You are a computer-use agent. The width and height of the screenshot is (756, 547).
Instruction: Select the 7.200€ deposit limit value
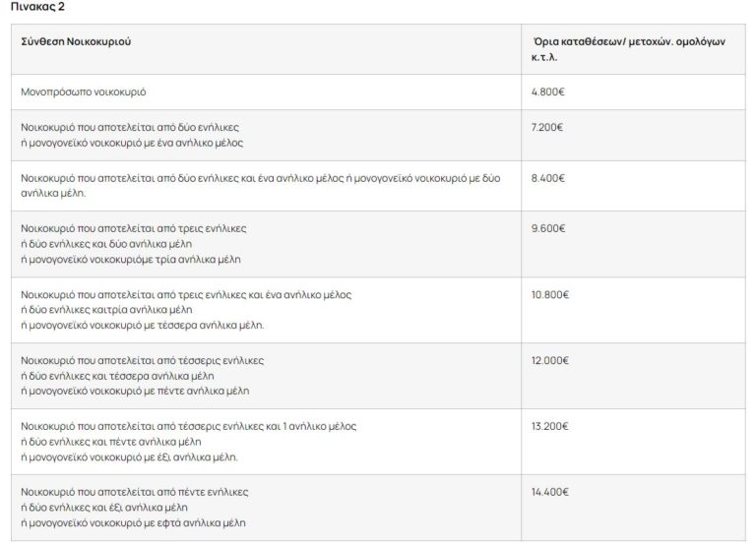click(547, 128)
